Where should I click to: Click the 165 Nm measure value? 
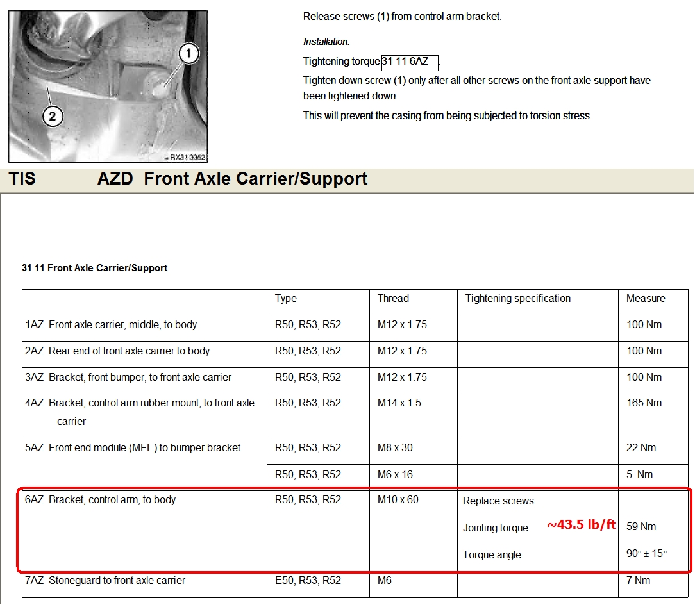pos(644,403)
